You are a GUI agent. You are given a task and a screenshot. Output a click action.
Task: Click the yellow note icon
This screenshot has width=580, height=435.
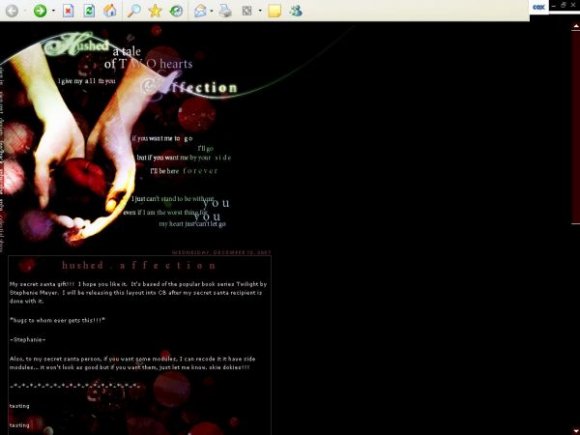point(274,11)
